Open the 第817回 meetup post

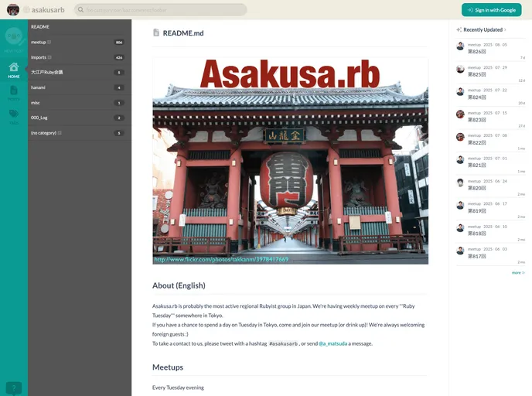476,256
